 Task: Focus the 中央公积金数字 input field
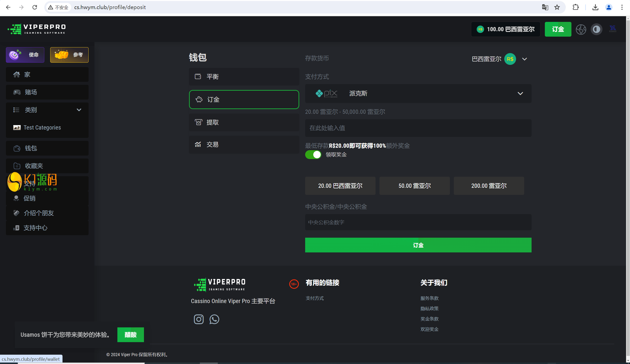[418, 222]
